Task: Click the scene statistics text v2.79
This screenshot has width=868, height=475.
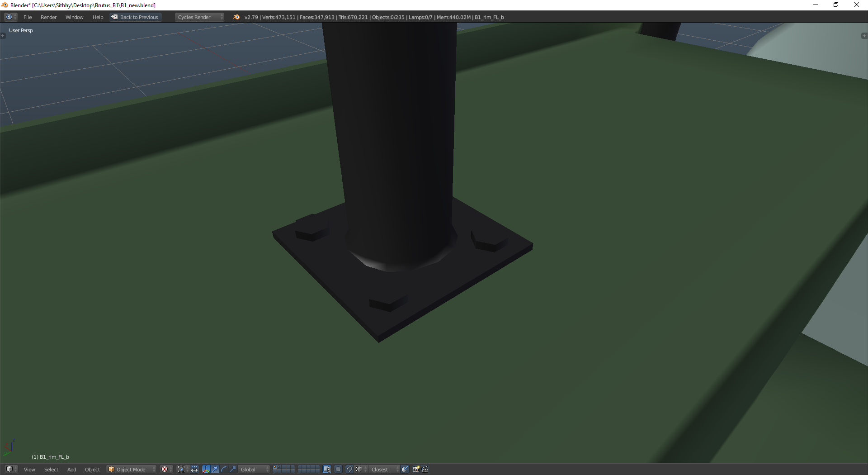Action: tap(374, 17)
